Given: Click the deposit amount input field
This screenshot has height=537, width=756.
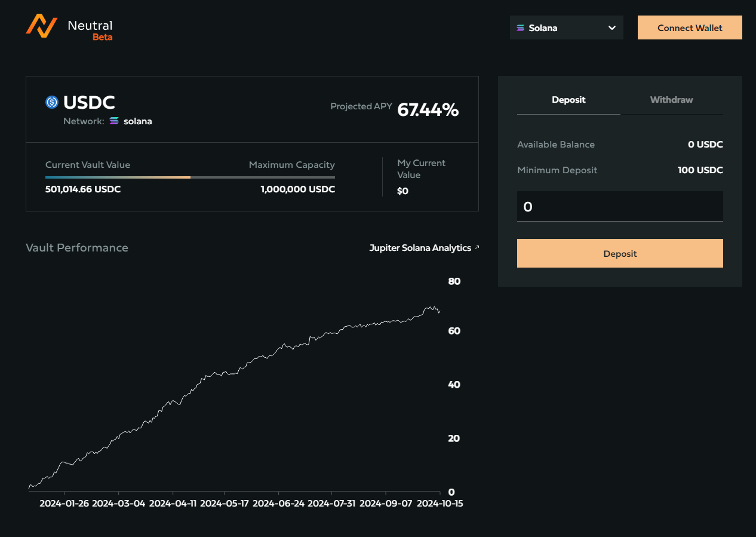Looking at the screenshot, I should pyautogui.click(x=620, y=207).
